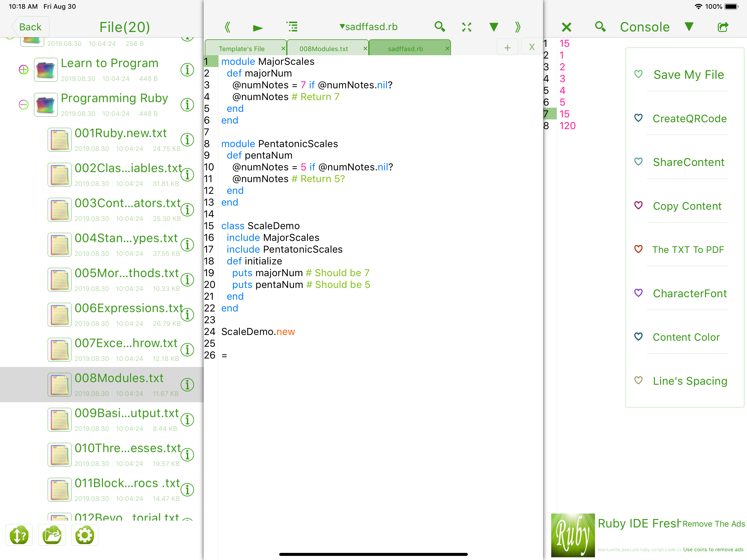Show info for 009Basi...utput.txt

click(x=187, y=420)
